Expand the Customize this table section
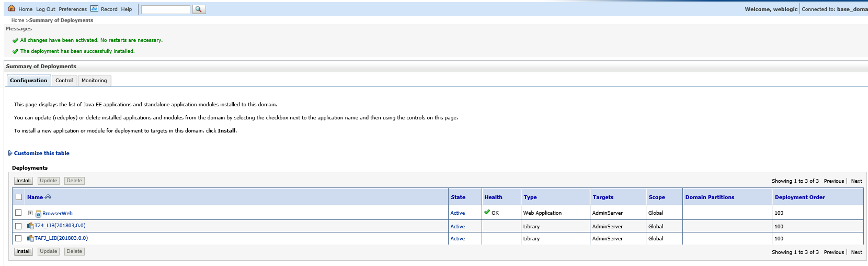 coord(10,153)
